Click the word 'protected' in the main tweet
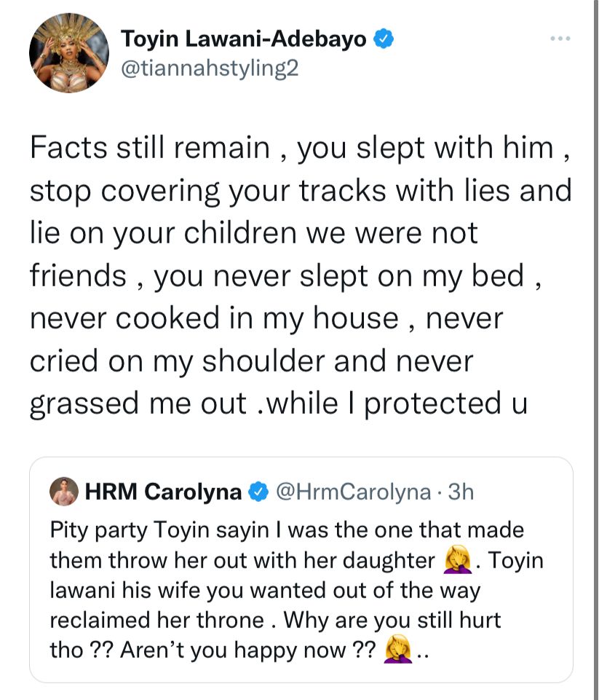Image resolution: width=599 pixels, height=700 pixels. 432,404
